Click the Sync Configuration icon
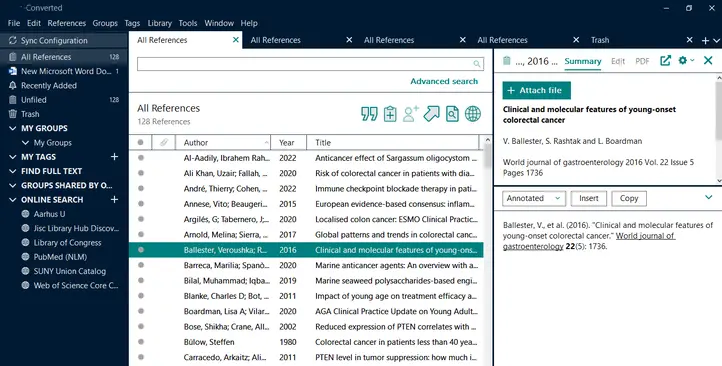This screenshot has height=366, width=722. (12, 41)
